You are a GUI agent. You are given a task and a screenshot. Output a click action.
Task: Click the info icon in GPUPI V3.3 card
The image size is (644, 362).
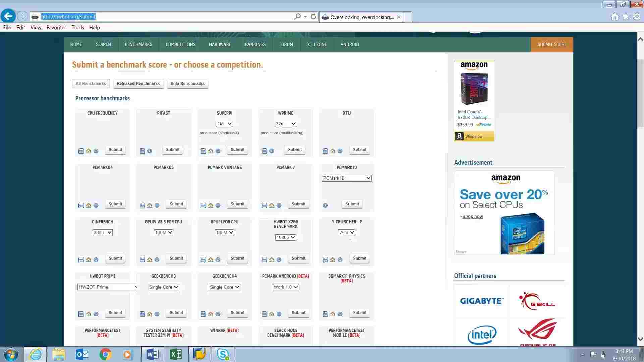coord(157,260)
